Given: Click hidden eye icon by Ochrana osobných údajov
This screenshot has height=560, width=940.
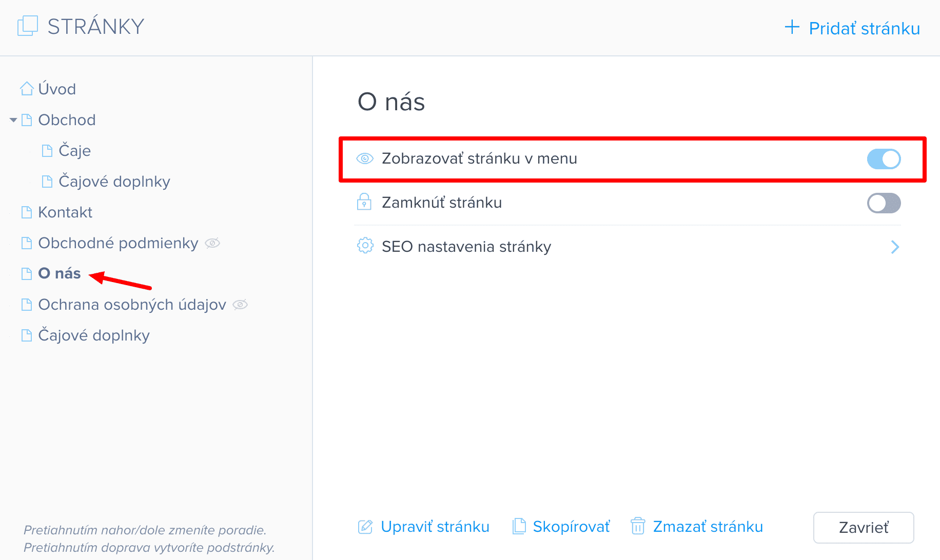Looking at the screenshot, I should (240, 305).
